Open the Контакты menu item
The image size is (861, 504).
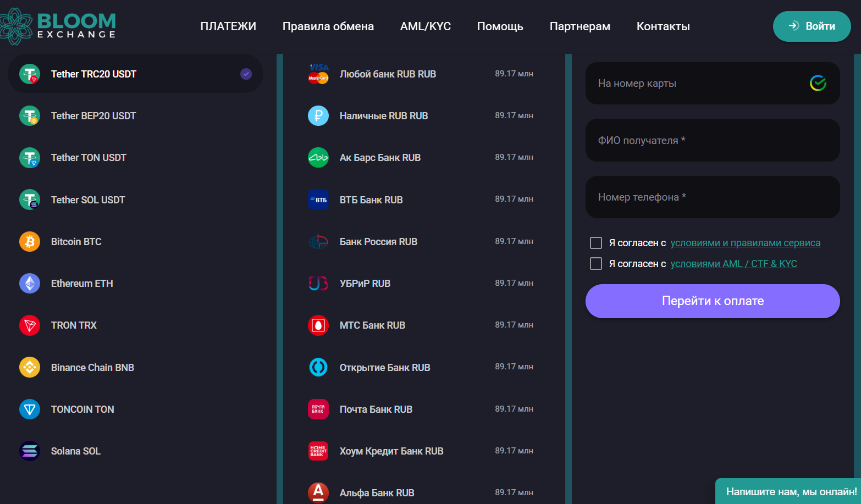663,26
